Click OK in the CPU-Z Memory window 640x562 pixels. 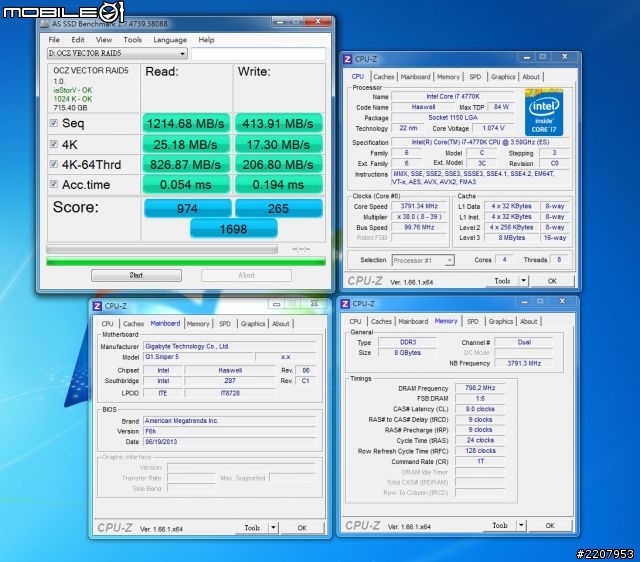coord(550,525)
